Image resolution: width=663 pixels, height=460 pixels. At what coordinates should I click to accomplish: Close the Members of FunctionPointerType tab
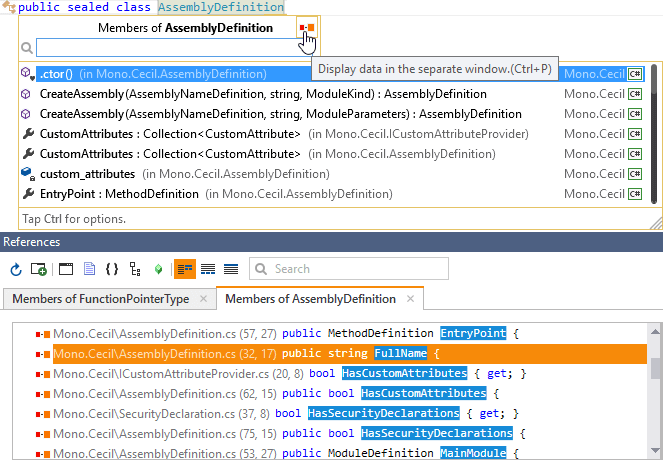(x=204, y=299)
